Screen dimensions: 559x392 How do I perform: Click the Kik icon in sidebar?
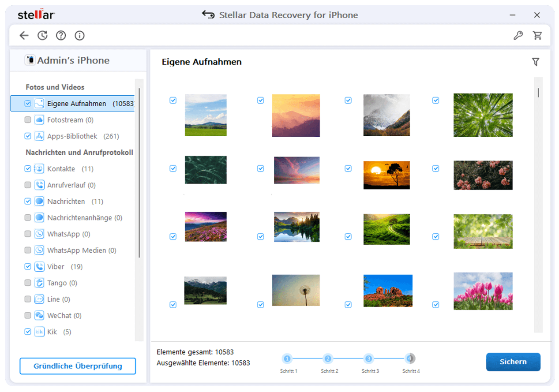click(x=40, y=332)
